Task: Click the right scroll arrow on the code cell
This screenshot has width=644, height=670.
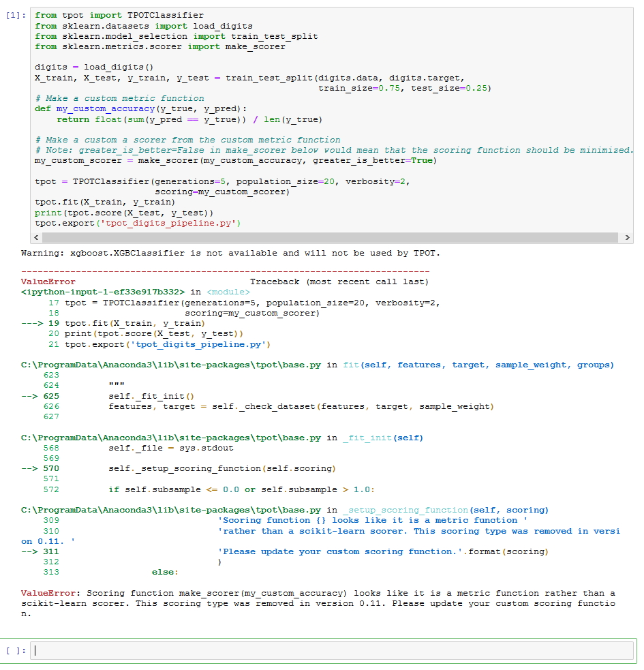Action: [627, 237]
